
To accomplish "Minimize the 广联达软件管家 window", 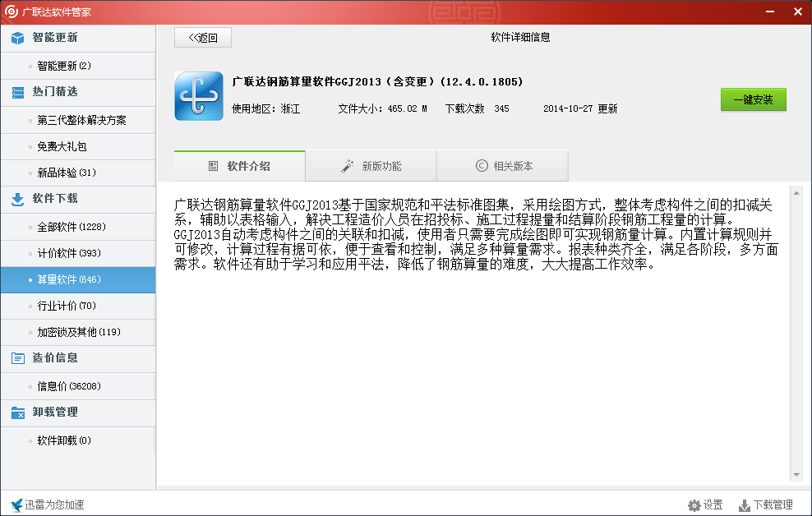I will [x=770, y=12].
